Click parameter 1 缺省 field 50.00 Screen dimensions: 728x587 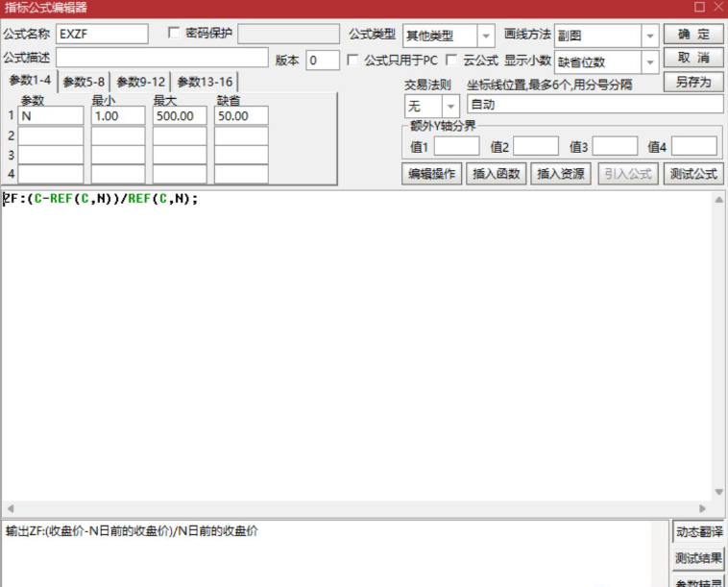point(241,115)
